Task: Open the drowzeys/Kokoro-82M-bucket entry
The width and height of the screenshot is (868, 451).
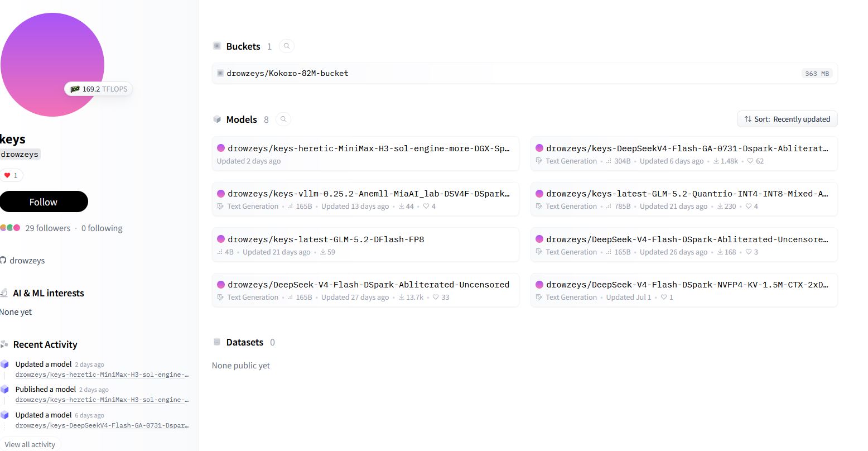Action: click(x=524, y=73)
